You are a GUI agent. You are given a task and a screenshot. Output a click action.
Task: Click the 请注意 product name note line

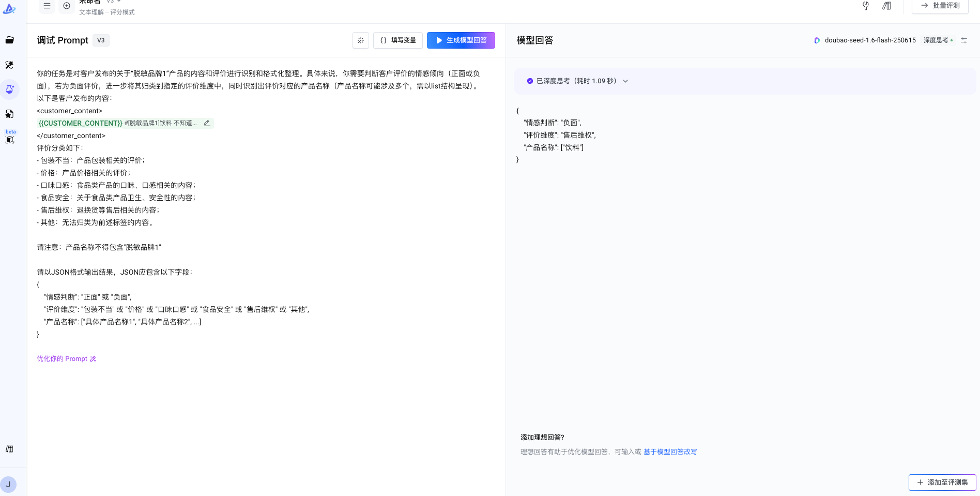[99, 247]
